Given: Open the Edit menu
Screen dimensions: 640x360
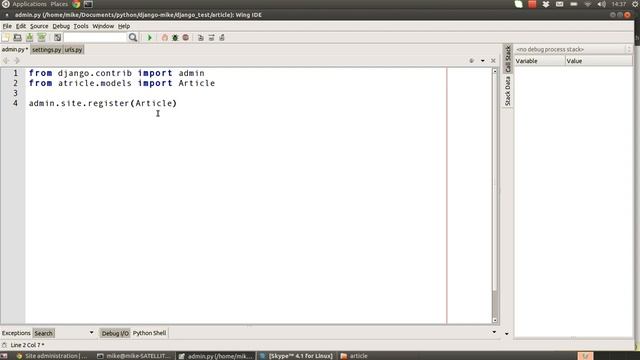Looking at the screenshot, I should tap(21, 26).
